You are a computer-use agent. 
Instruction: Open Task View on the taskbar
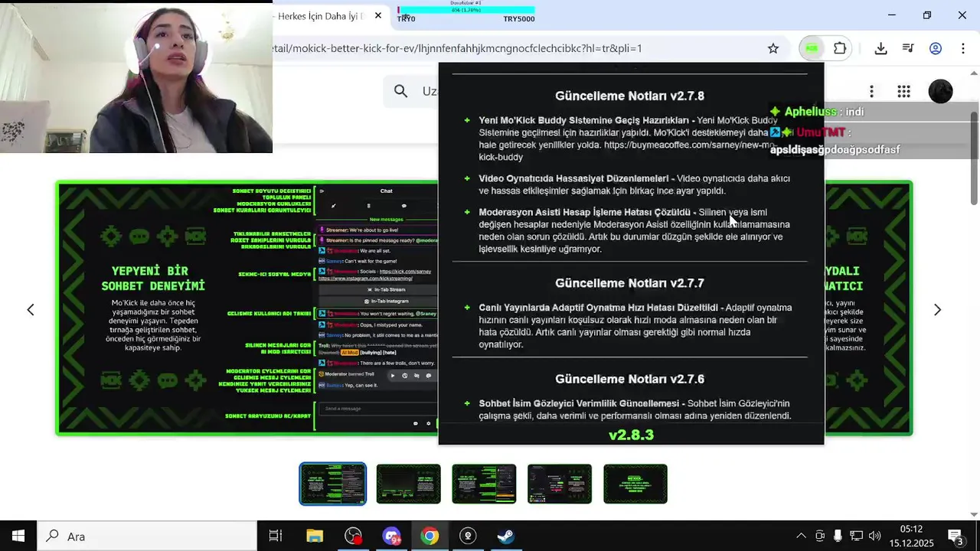pos(276,536)
